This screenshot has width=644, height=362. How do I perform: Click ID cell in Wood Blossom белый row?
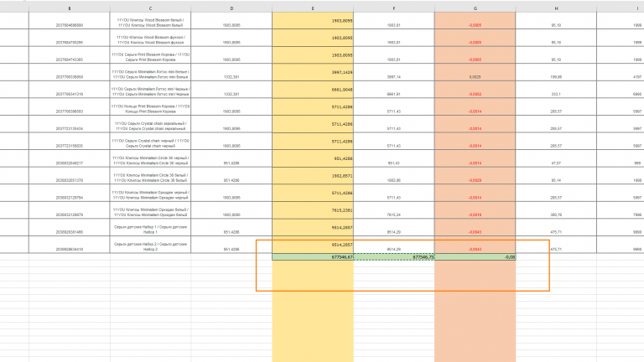point(70,20)
